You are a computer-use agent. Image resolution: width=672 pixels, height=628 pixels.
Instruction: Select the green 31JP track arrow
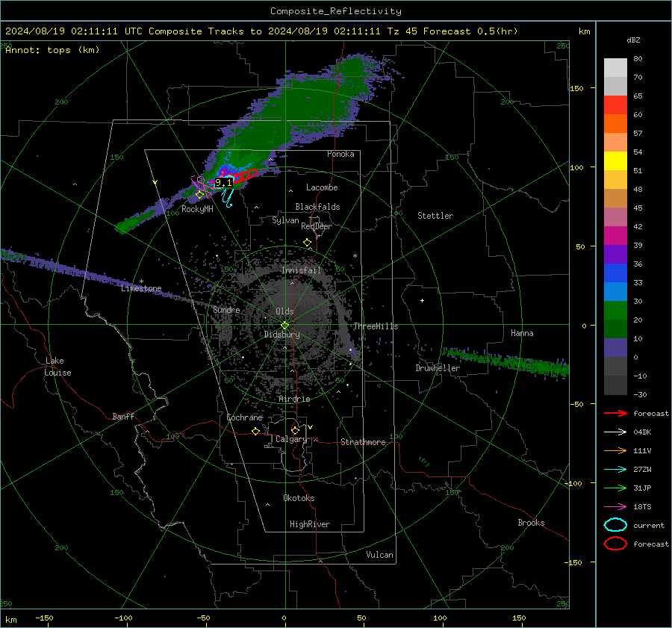[615, 488]
